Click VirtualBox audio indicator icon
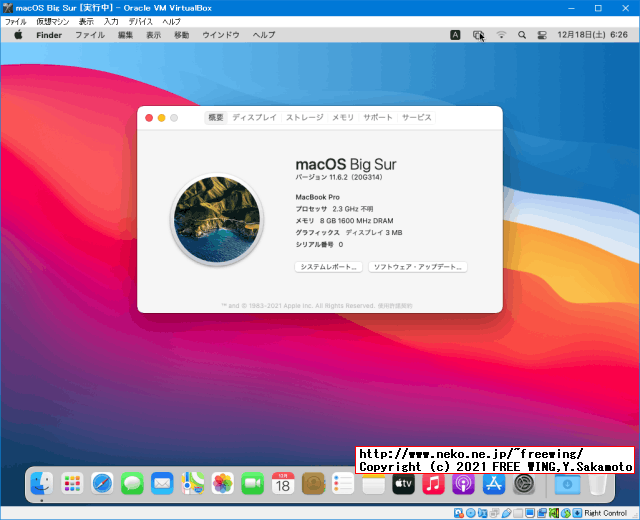The image size is (640, 520). pyautogui.click(x=482, y=513)
